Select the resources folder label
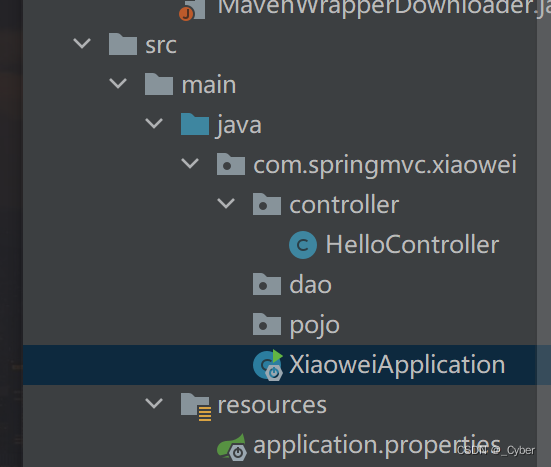Image resolution: width=551 pixels, height=467 pixels. click(x=272, y=405)
